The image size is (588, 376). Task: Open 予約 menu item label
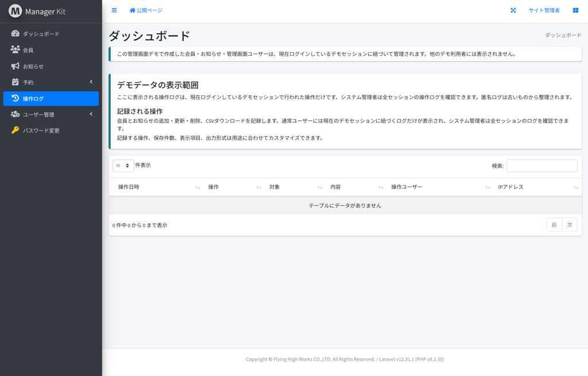pyautogui.click(x=28, y=83)
